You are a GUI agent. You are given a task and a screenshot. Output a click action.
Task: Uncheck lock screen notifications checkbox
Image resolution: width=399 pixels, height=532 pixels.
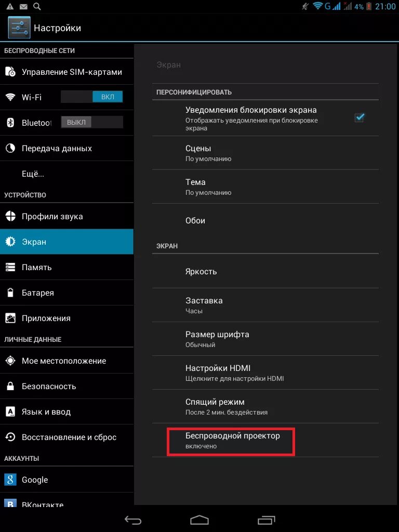[x=359, y=118]
